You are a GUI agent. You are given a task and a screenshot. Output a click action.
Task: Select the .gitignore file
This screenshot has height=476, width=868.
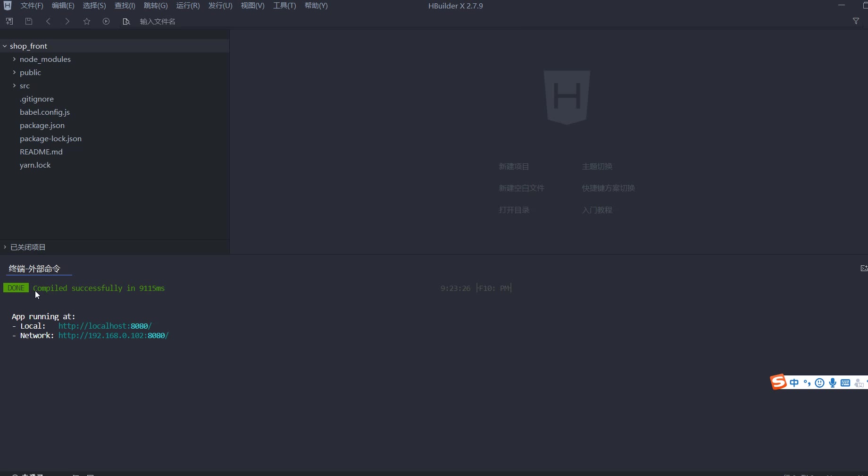tap(37, 99)
